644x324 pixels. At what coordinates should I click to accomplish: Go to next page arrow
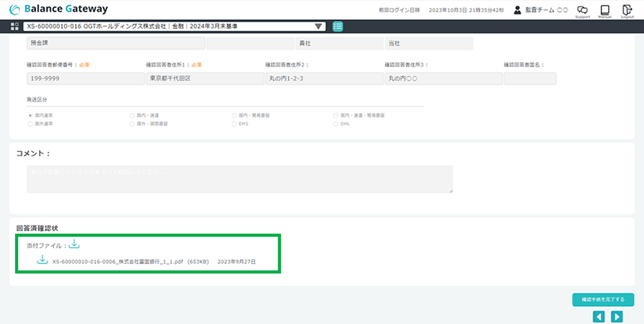(617, 316)
